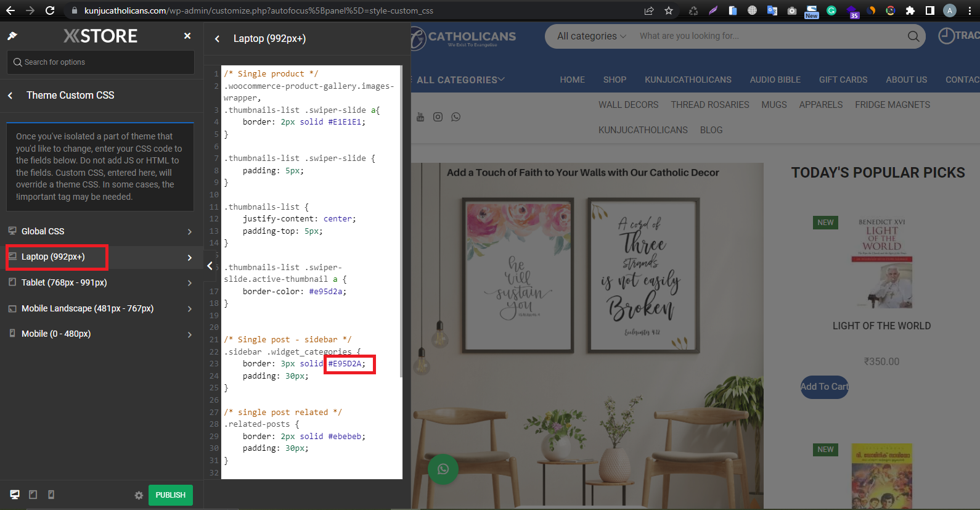The image size is (980, 510).
Task: Open Grammarly extension icon
Action: click(x=831, y=10)
